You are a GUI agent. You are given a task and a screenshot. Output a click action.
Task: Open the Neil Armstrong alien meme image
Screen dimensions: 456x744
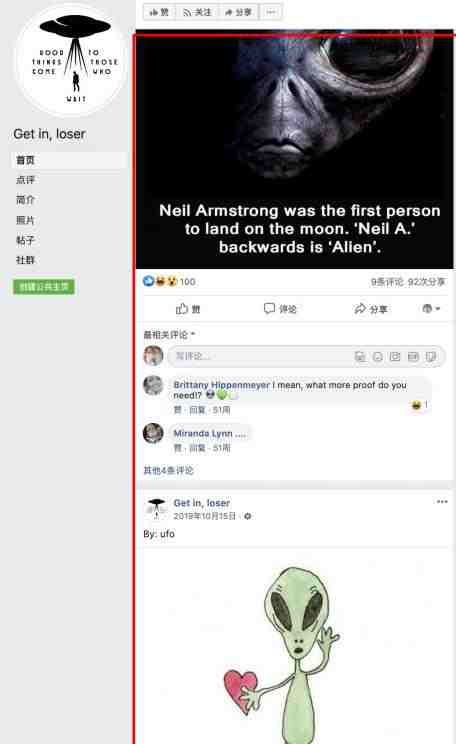coord(295,149)
